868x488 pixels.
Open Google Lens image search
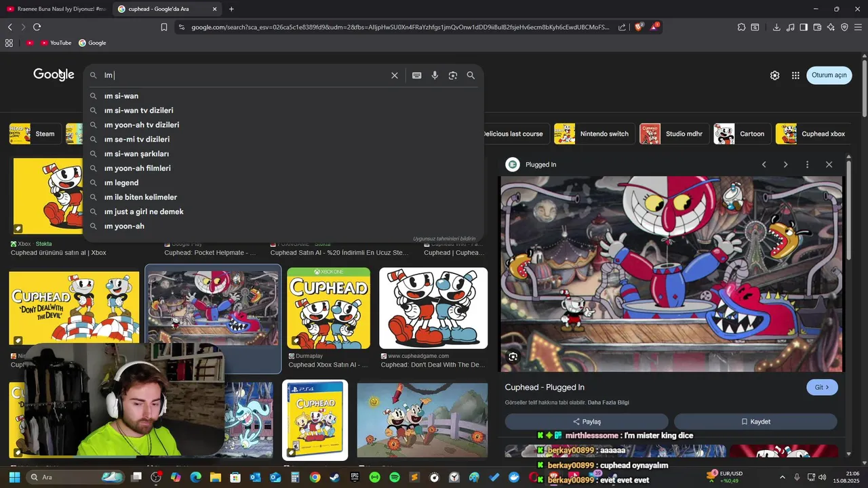click(453, 75)
